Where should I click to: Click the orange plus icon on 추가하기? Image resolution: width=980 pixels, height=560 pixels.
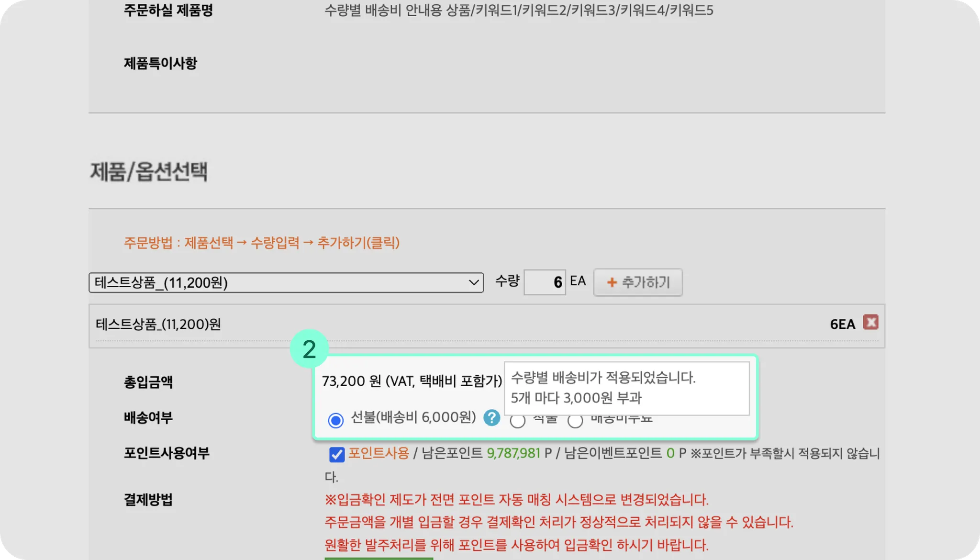click(x=612, y=282)
